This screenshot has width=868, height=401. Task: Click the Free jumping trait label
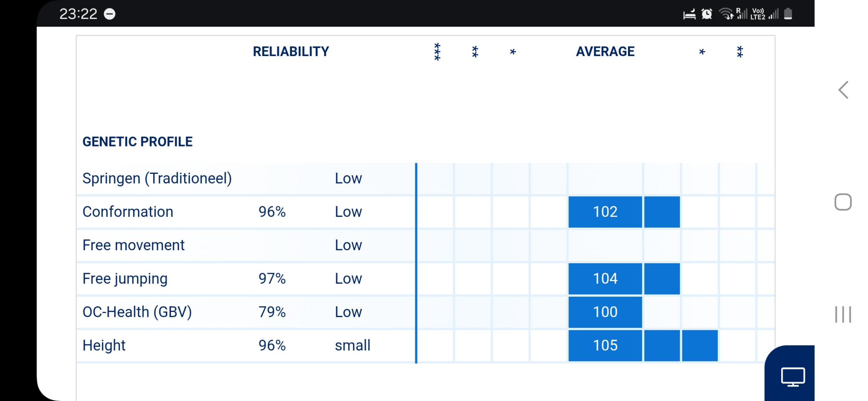point(125,279)
